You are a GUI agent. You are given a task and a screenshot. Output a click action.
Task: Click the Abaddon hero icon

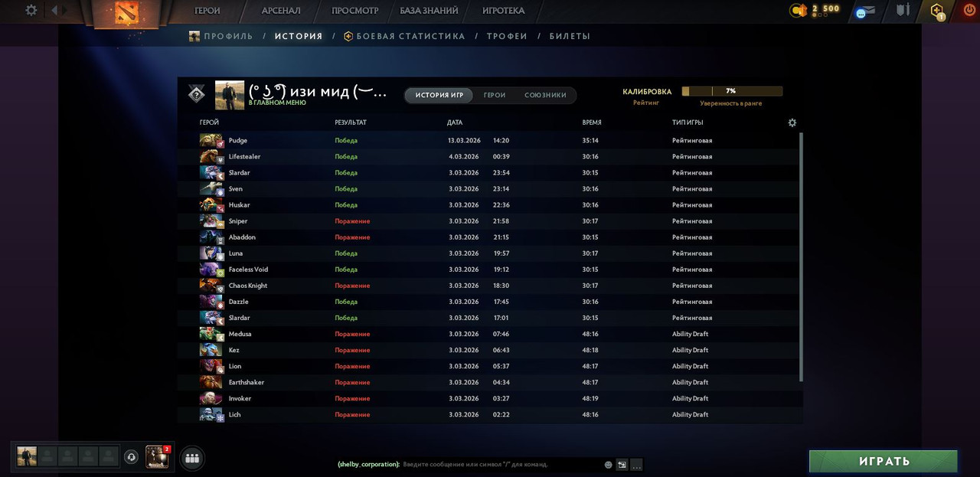point(211,237)
